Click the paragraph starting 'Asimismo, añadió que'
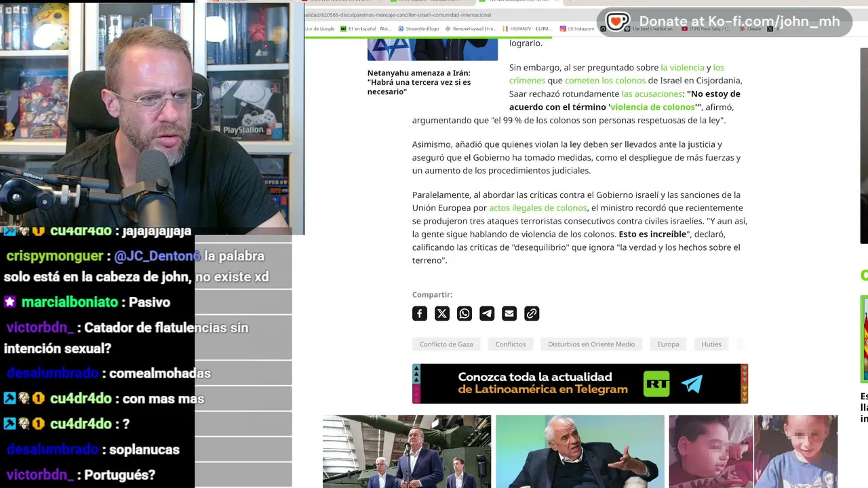This screenshot has height=488, width=868. click(576, 157)
